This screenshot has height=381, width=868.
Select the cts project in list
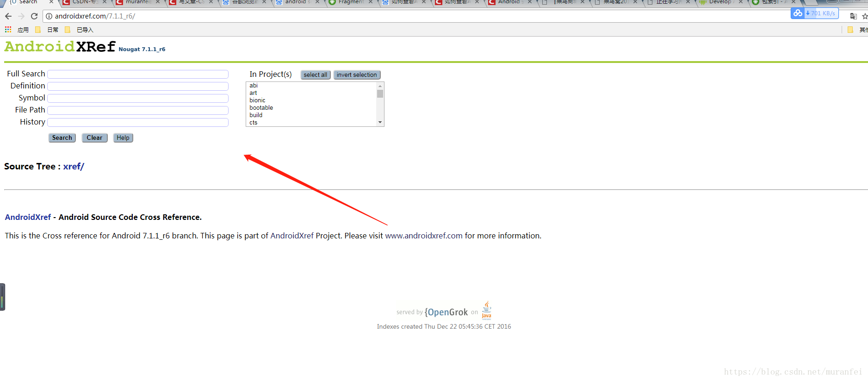311,123
